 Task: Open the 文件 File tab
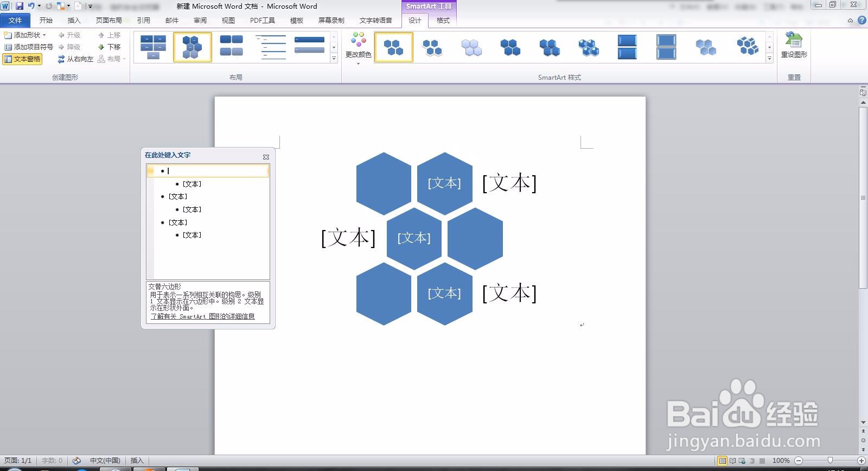[15, 21]
